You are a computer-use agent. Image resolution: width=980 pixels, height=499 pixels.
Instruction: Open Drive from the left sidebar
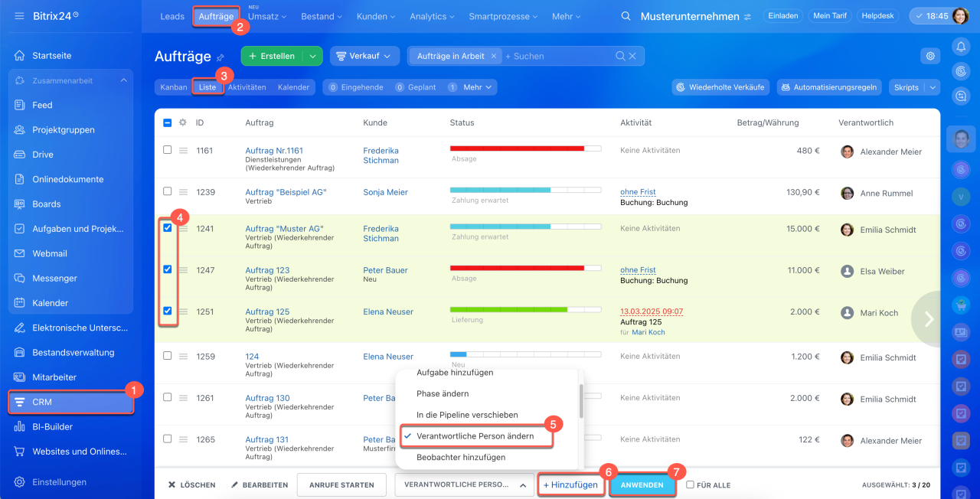(x=43, y=155)
